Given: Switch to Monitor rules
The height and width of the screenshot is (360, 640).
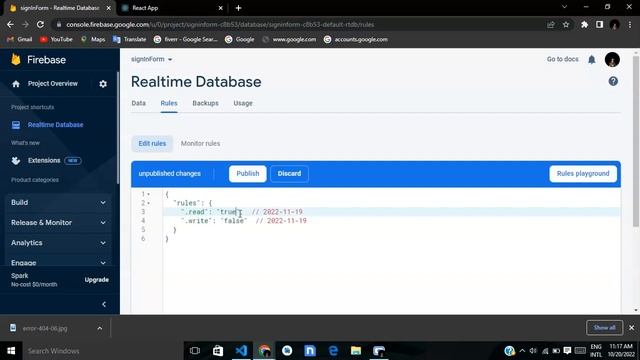Looking at the screenshot, I should pos(200,144).
